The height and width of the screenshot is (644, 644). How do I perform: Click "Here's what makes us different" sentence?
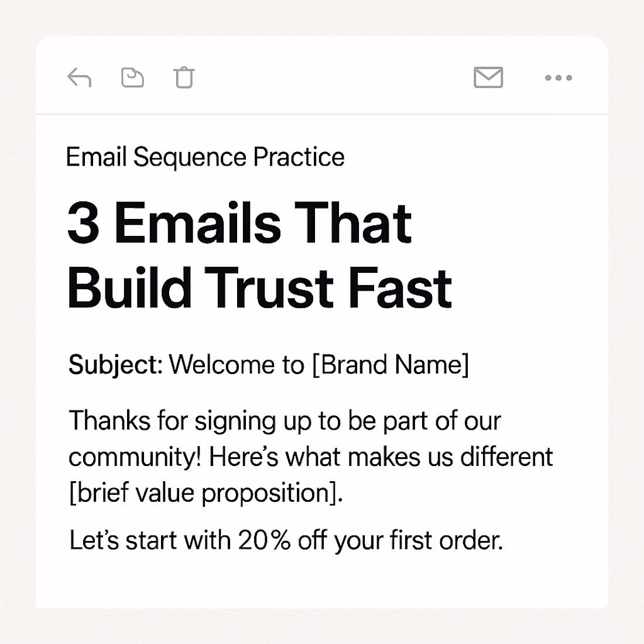coord(381,457)
